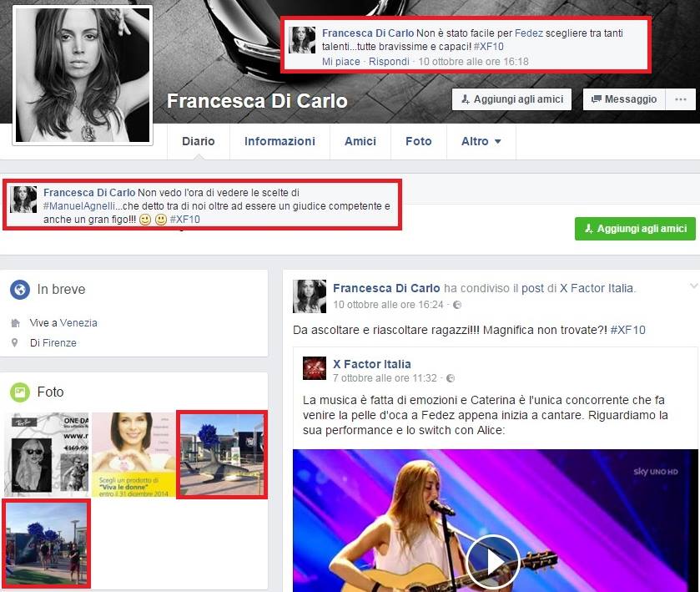The height and width of the screenshot is (592, 700).
Task: Click the Firenze hometown link
Action: pyautogui.click(x=59, y=343)
